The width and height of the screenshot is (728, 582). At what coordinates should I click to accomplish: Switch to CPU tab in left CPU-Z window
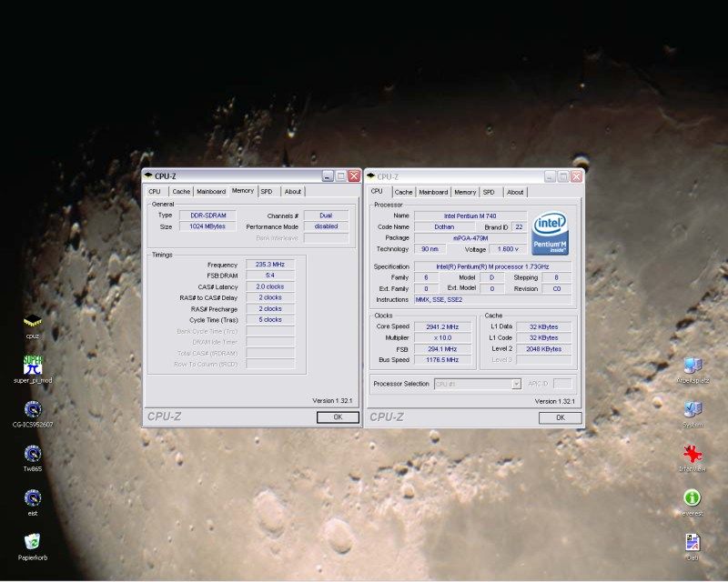(155, 191)
